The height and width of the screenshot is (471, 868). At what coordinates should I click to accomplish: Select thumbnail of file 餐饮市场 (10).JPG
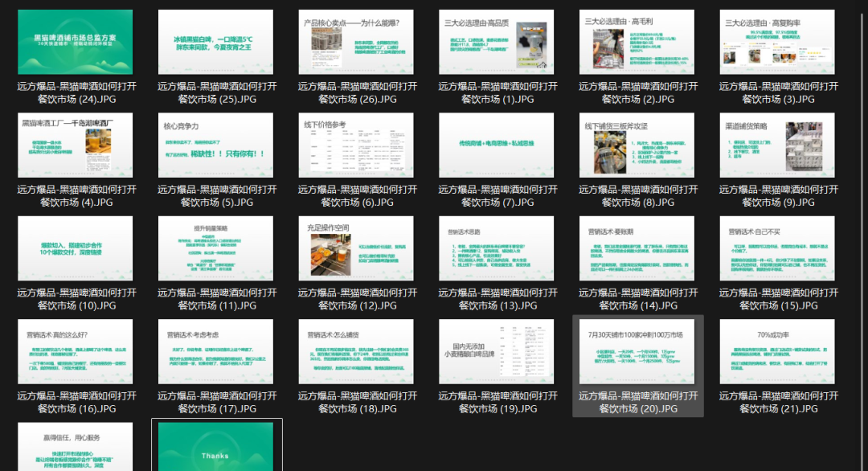coord(76,248)
